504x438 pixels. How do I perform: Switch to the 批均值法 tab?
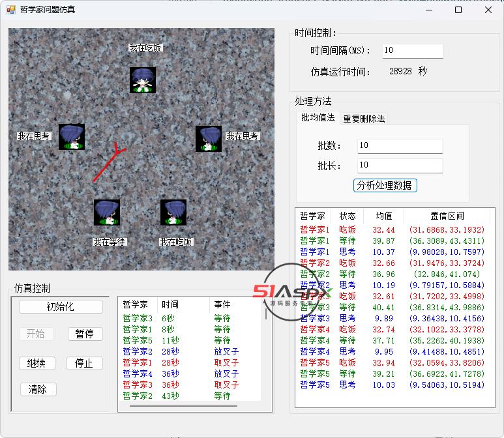318,118
